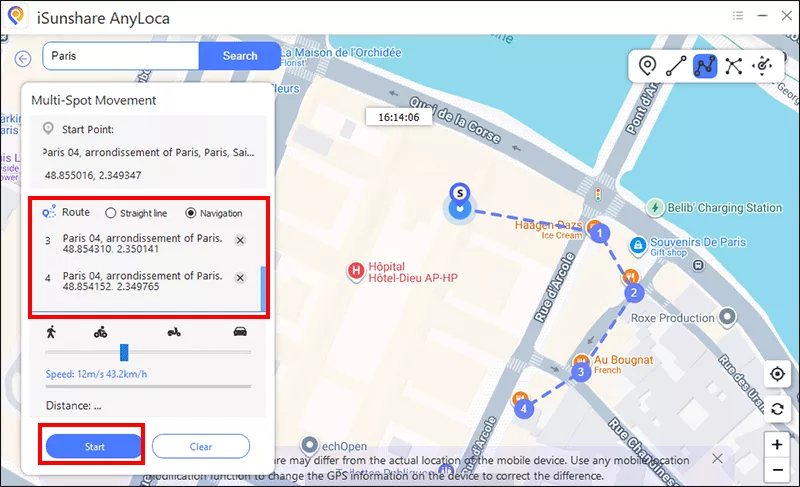Select the Multi-Spot route mode icon

[705, 66]
